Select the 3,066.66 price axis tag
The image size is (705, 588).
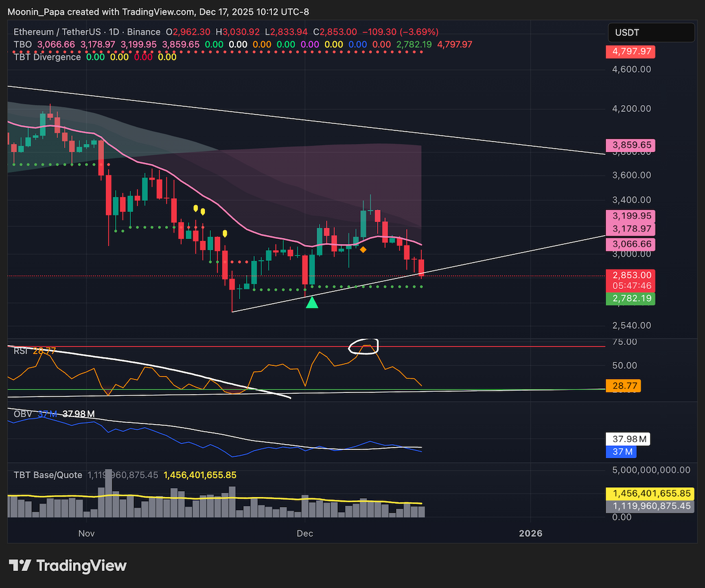pos(630,243)
